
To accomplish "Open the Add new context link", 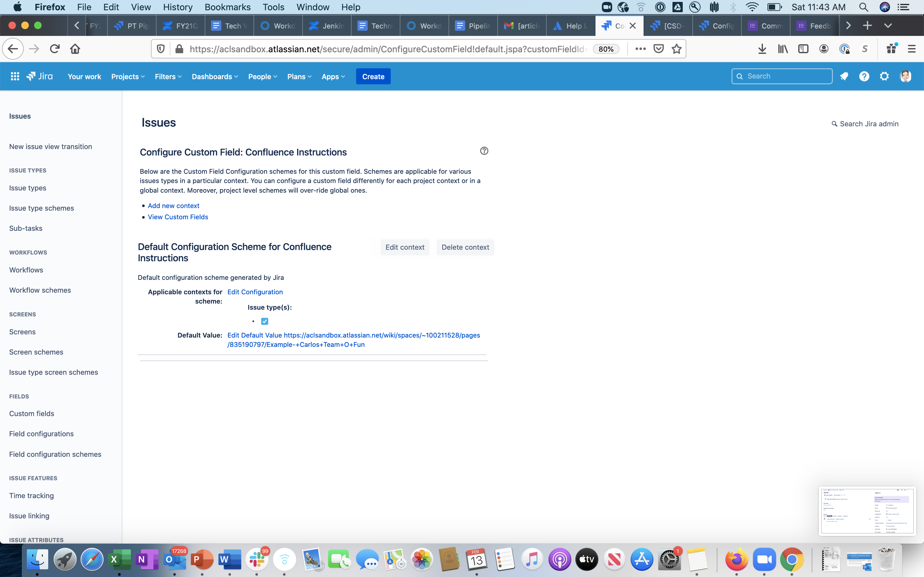I will pyautogui.click(x=174, y=206).
